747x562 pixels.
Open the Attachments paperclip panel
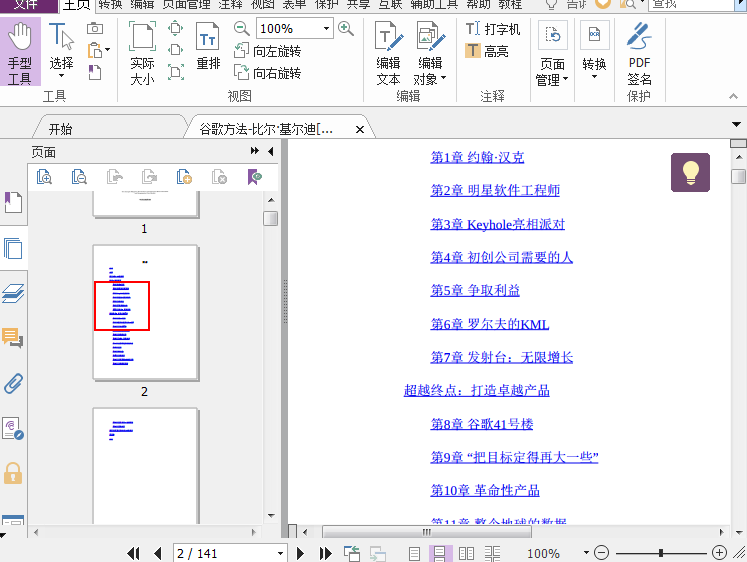pos(13,383)
